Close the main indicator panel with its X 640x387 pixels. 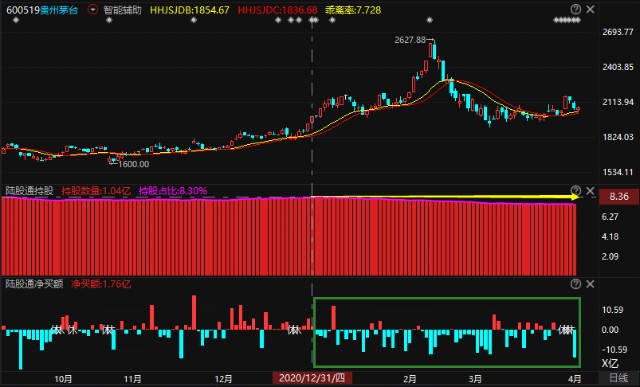590,9
